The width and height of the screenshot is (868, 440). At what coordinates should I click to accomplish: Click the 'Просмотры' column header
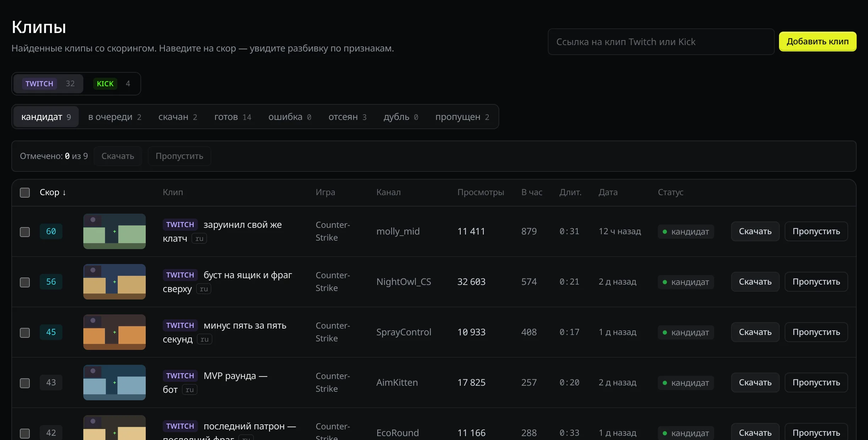[x=480, y=192]
